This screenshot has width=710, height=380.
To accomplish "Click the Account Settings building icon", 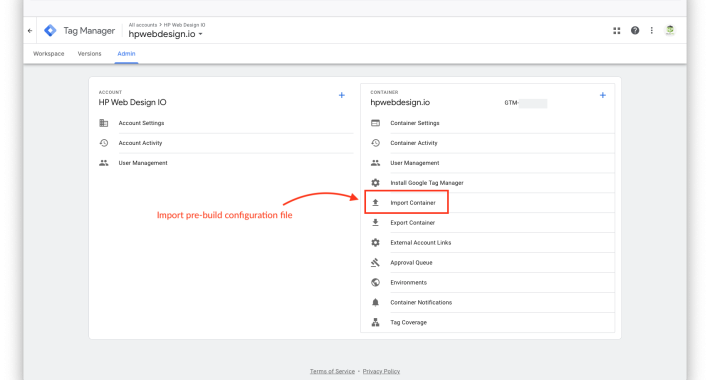I will 104,123.
